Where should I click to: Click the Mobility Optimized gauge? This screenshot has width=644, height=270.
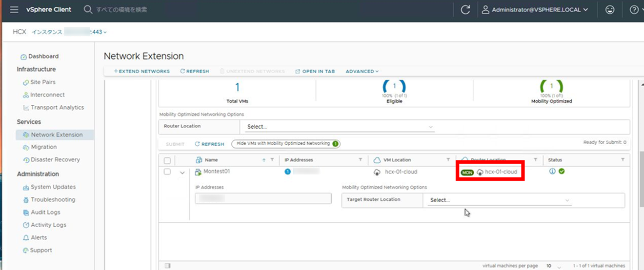tap(552, 88)
